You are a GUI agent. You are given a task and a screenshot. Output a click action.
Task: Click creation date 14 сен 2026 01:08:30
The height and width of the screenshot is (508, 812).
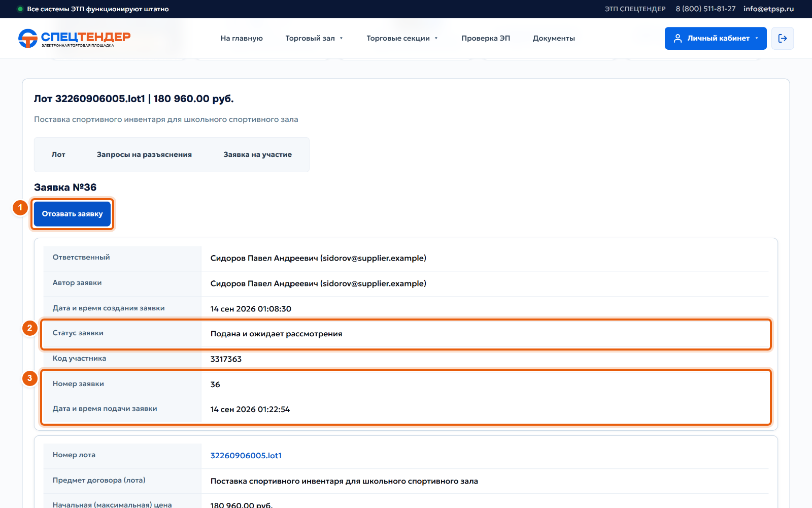pyautogui.click(x=251, y=309)
